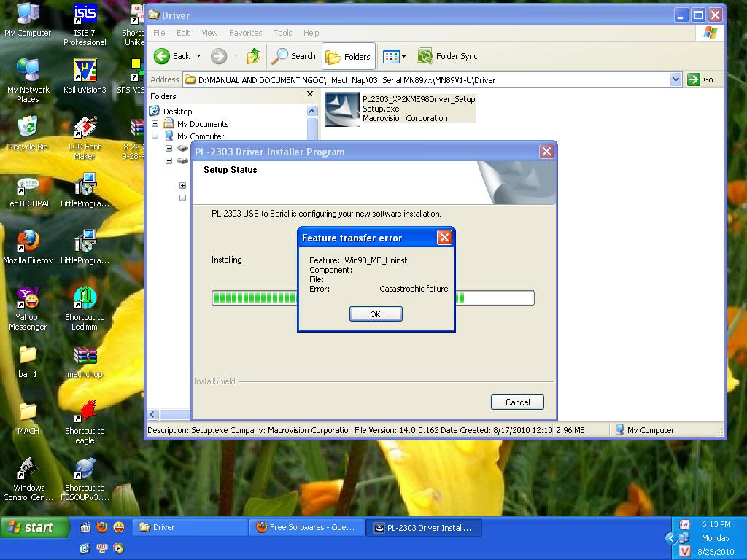The width and height of the screenshot is (747, 560).
Task: Open the Back history dropdown arrow
Action: point(198,56)
